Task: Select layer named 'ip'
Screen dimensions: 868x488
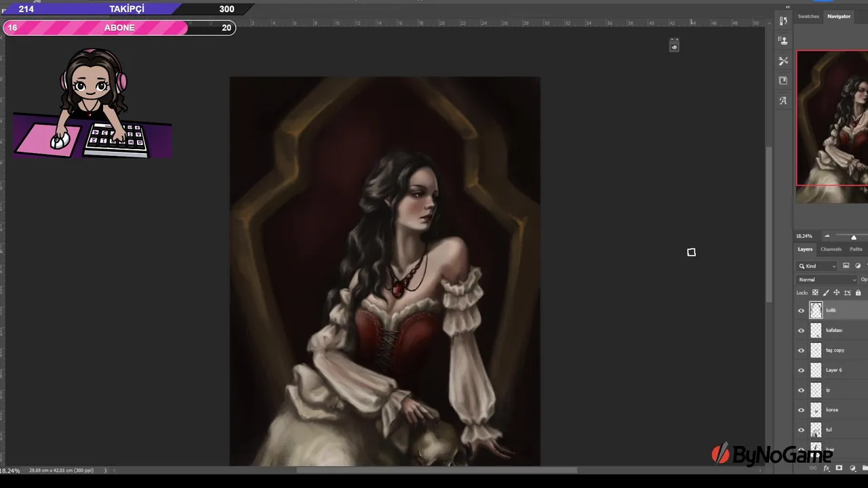Action: tap(827, 390)
